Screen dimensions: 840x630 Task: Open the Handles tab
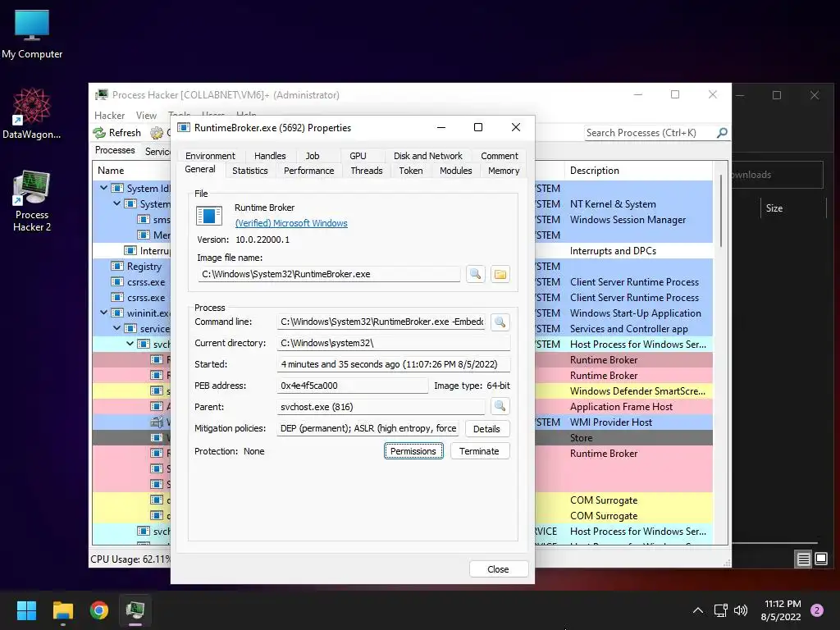pos(270,156)
